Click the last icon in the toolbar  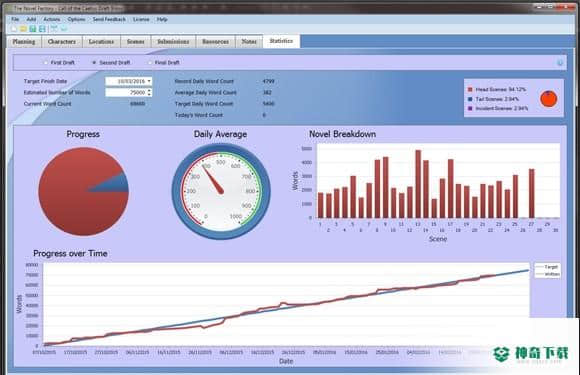tap(64, 29)
